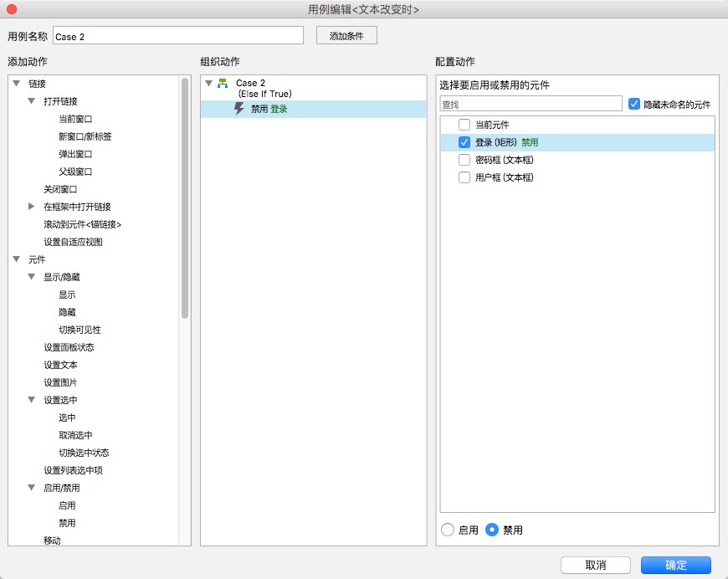Select the 父级窗口 action
The width and height of the screenshot is (728, 579).
click(x=75, y=172)
